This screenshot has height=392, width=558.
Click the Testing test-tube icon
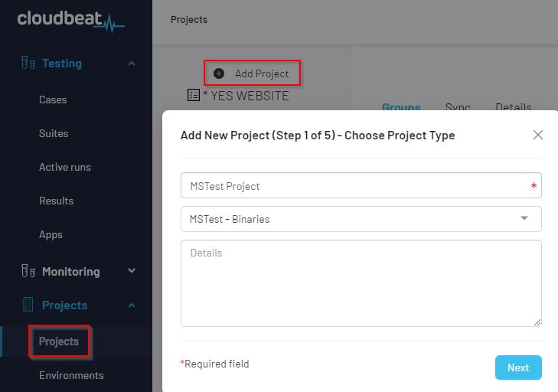(x=28, y=64)
